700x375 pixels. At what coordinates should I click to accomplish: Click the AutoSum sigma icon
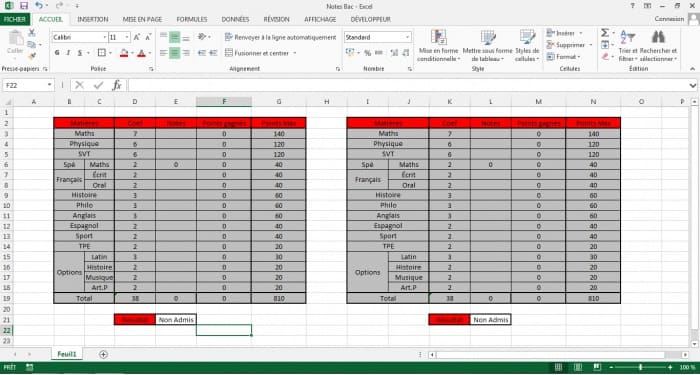605,33
